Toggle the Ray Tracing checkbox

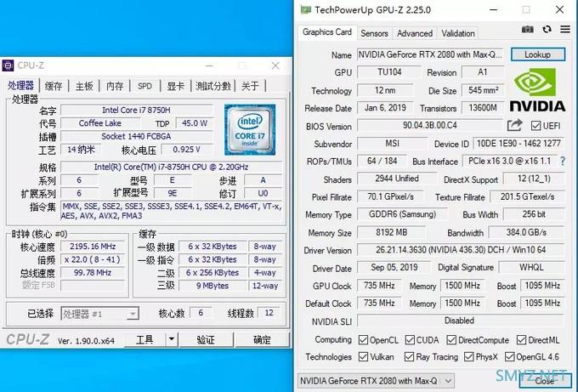(409, 356)
